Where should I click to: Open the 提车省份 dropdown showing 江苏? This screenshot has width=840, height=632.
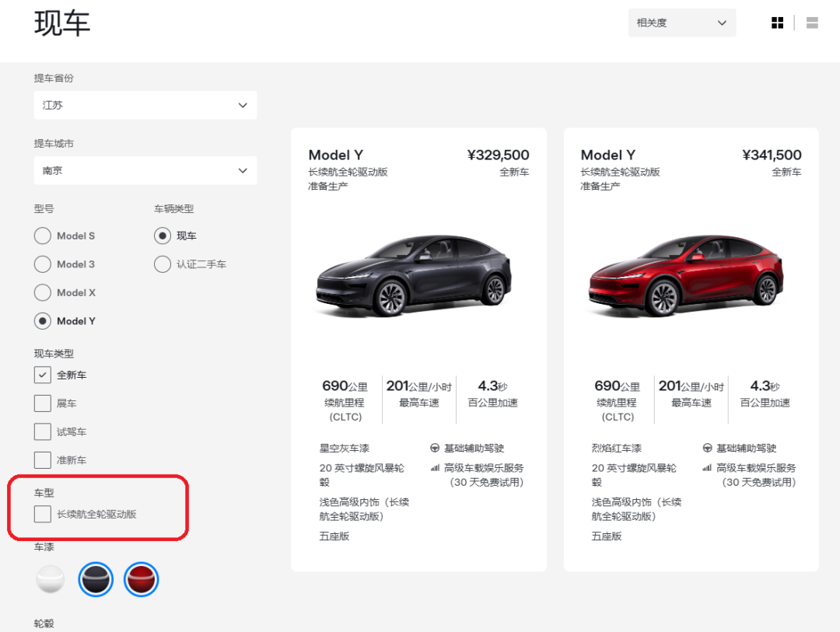(x=145, y=105)
